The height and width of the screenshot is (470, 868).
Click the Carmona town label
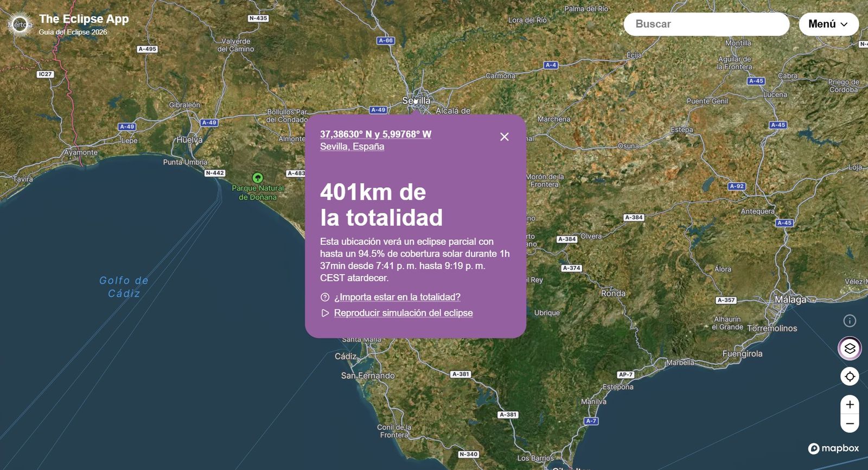(500, 75)
